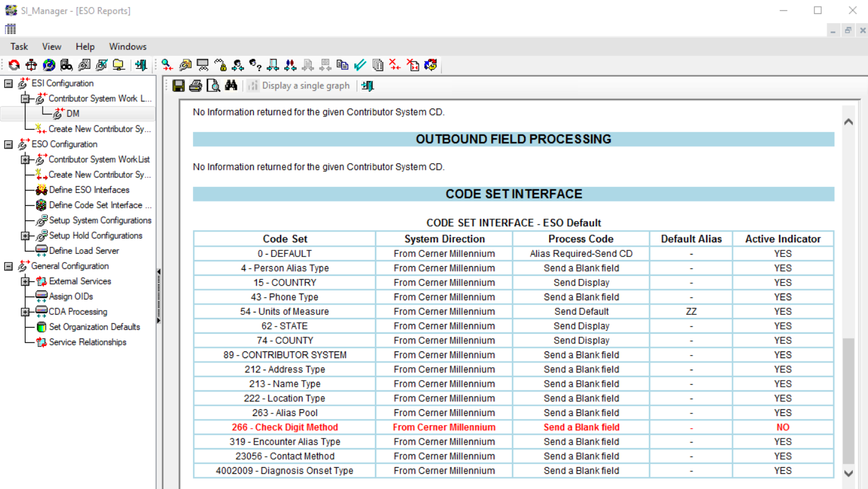Click the padlock with chain toolbar icon
The image size is (868, 489).
pyautogui.click(x=220, y=65)
